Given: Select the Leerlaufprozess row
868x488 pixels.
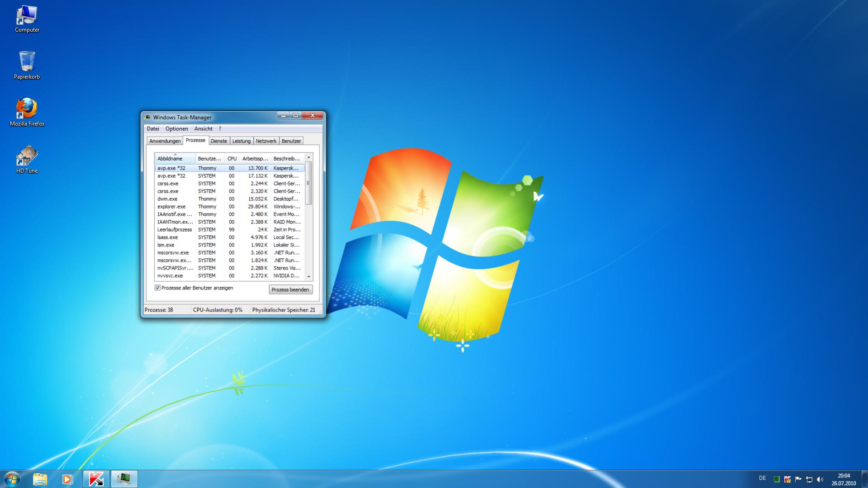Looking at the screenshot, I should click(x=230, y=230).
